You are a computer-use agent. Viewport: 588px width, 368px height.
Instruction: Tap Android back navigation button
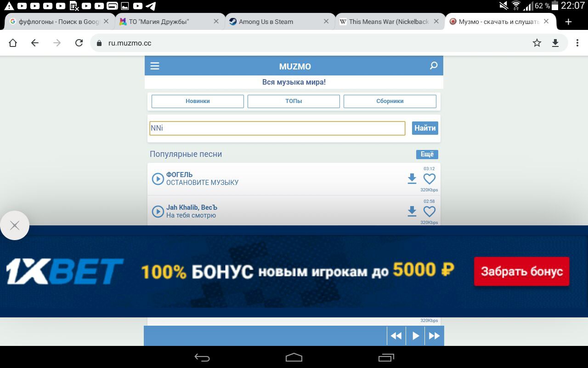(x=202, y=357)
